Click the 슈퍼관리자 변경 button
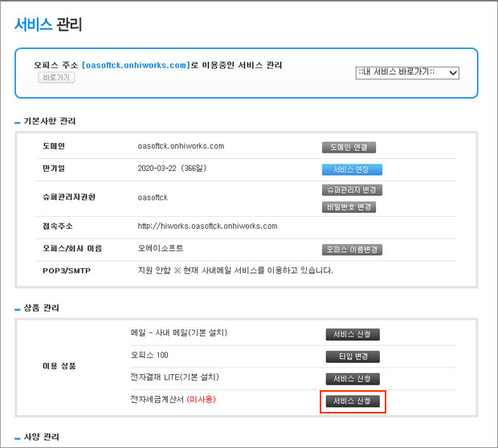The image size is (498, 448). [x=352, y=189]
